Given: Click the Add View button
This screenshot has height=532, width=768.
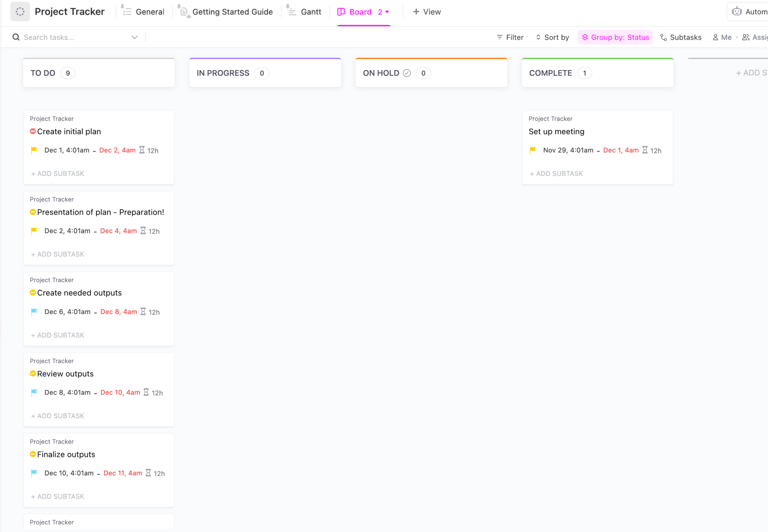Looking at the screenshot, I should pyautogui.click(x=427, y=12).
